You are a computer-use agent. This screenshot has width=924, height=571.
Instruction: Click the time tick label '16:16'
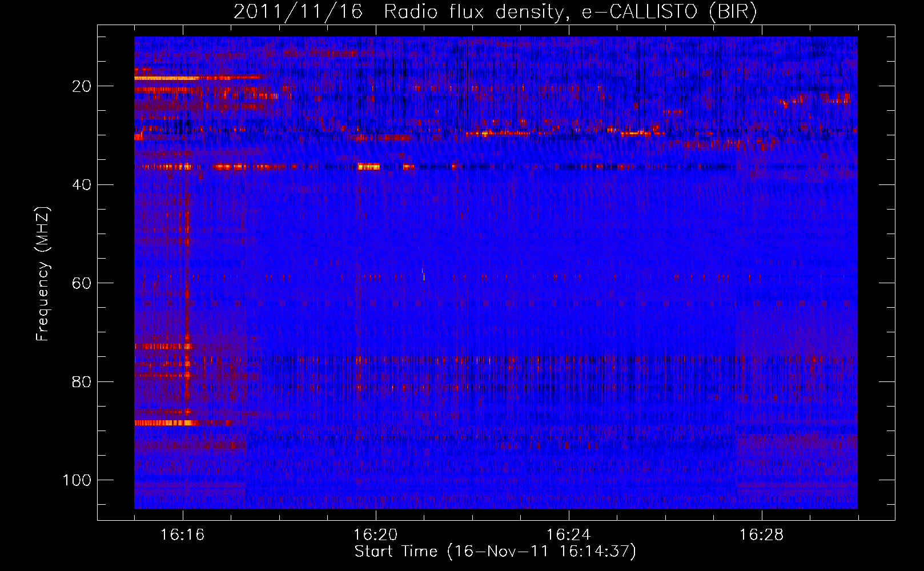pos(183,535)
